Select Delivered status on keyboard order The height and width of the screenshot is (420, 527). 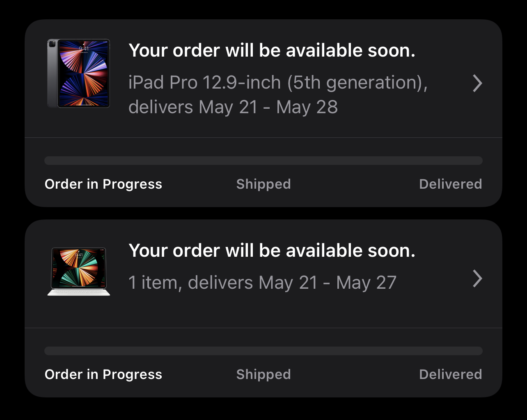click(450, 374)
